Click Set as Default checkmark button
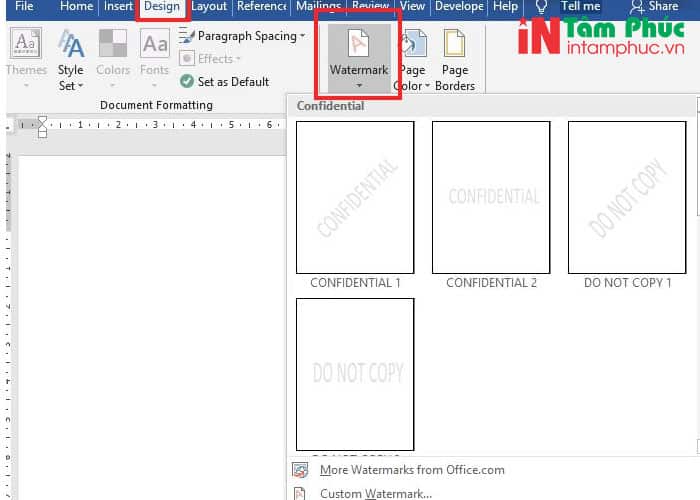Screen dimensions: 700x500 coord(224,82)
